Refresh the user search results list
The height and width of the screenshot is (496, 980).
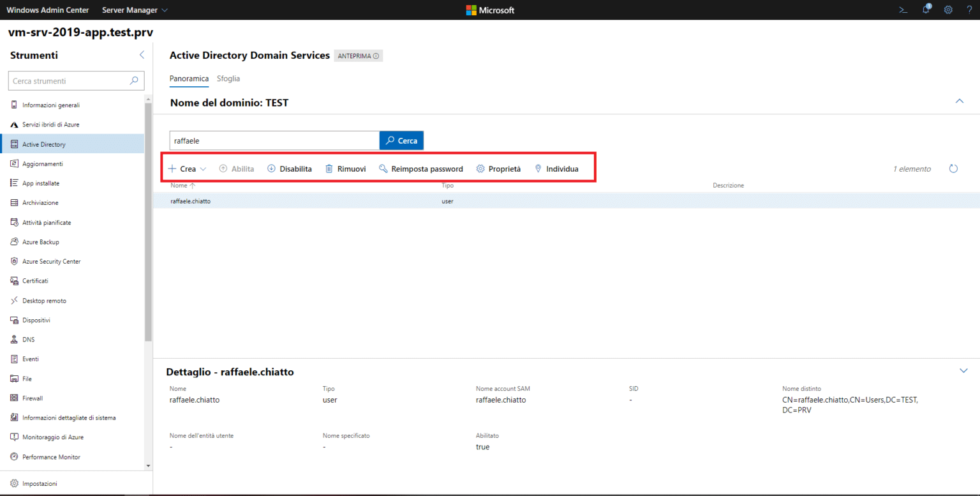click(x=953, y=169)
